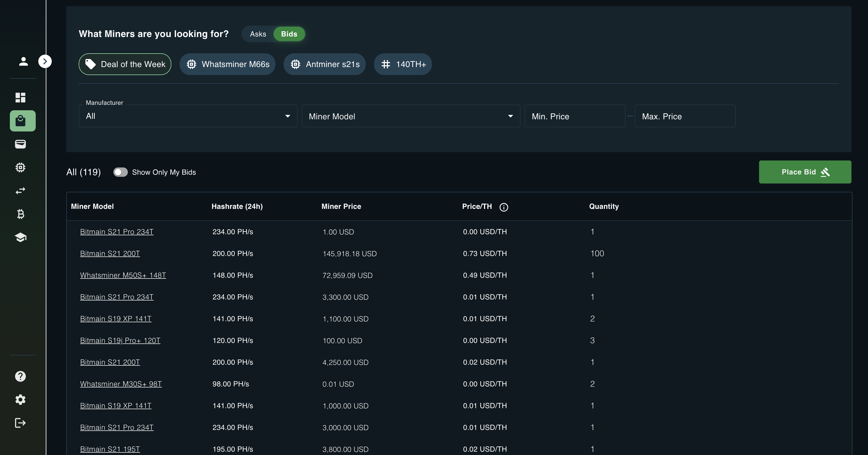
Task: Select the Bids tab
Action: tap(289, 34)
